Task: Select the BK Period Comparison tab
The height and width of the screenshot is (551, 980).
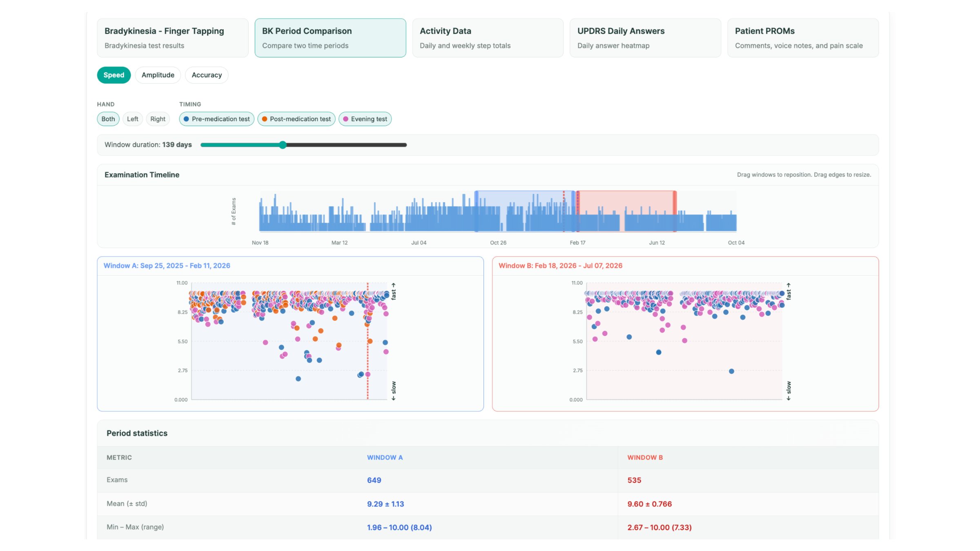Action: click(x=330, y=38)
